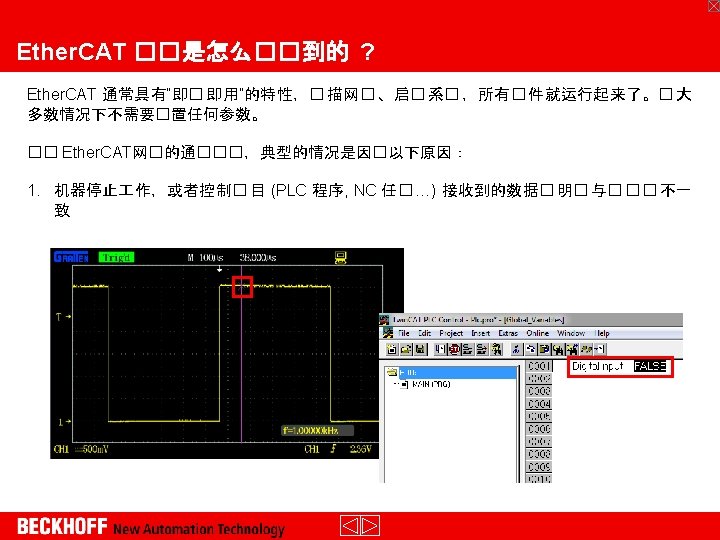Click Save disk icon in PLC Control toolbar

tap(421, 349)
